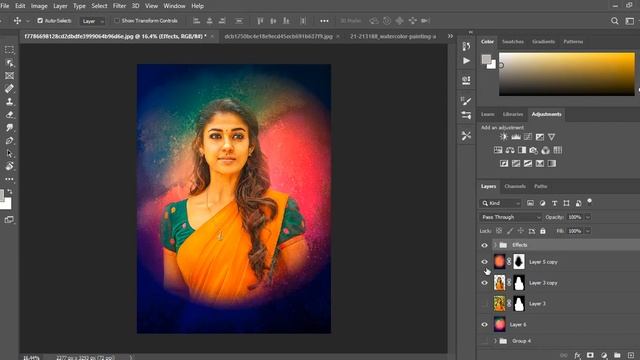The image size is (640, 360).
Task: Expand the Effects group chevron
Action: [495, 245]
